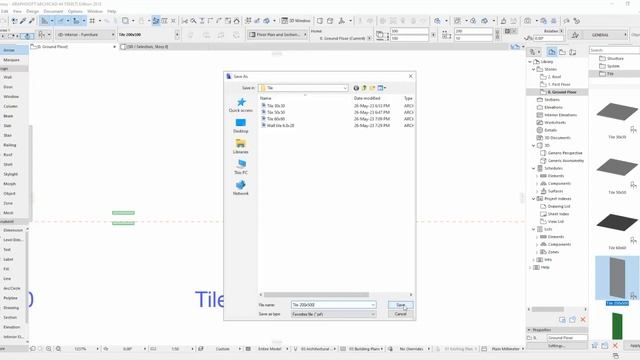Image resolution: width=640 pixels, height=360 pixels.
Task: Sort files by Date modified column header
Action: [x=367, y=98]
